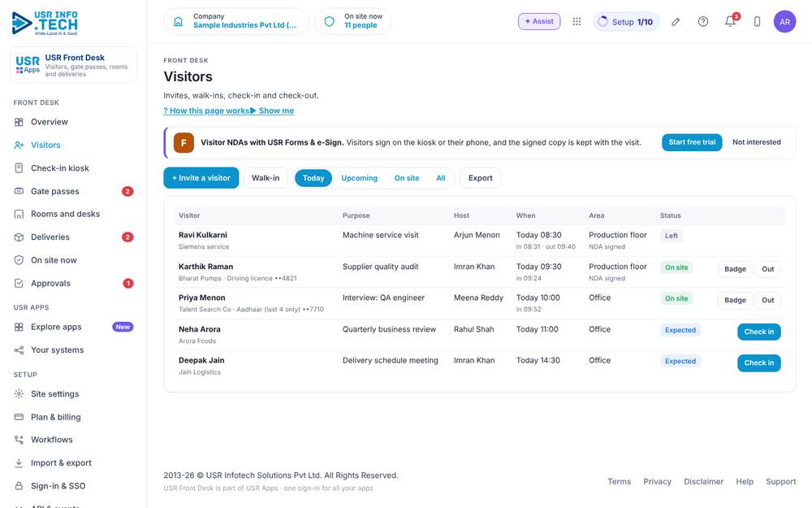Check in Deepak Jain
812x508 pixels.
(759, 363)
